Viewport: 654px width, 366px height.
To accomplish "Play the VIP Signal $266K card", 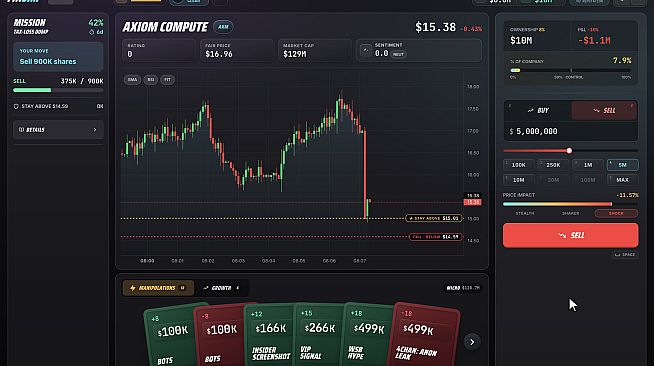I will pos(319,336).
